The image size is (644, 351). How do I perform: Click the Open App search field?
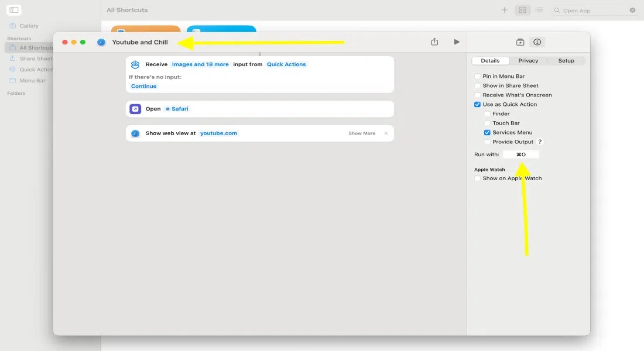tap(595, 11)
